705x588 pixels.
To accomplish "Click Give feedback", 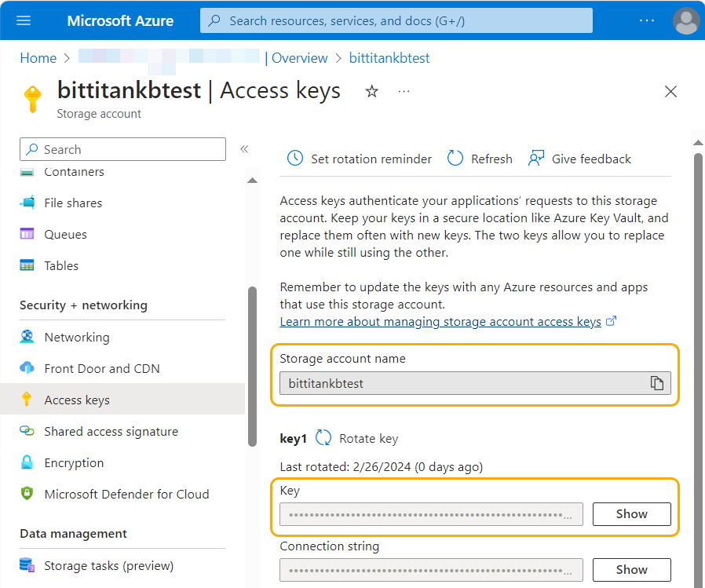I will click(579, 159).
